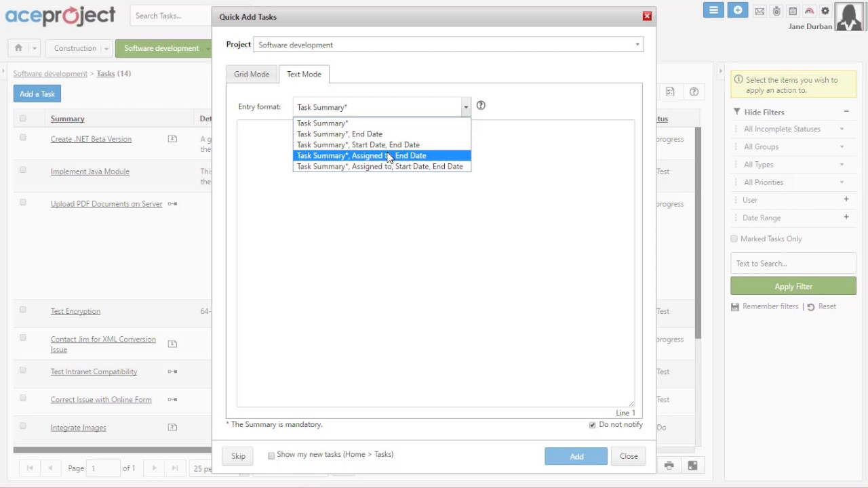The width and height of the screenshot is (868, 488).
Task: Click the save icon next to Remember filters
Action: 735,306
